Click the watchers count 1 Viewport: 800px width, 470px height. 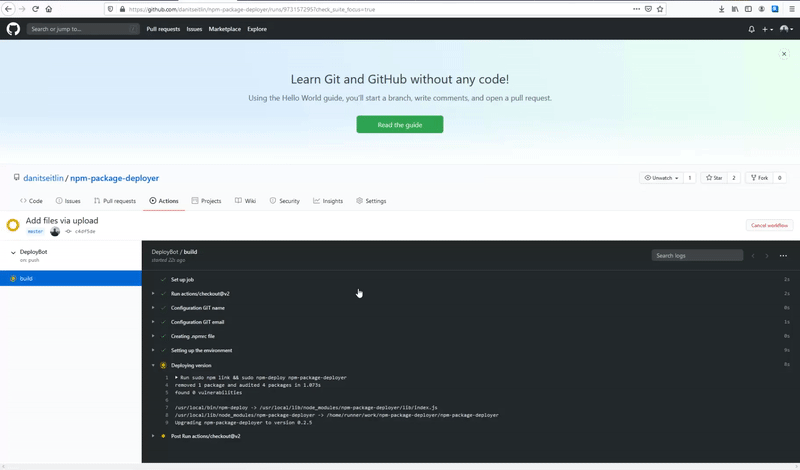pos(690,178)
